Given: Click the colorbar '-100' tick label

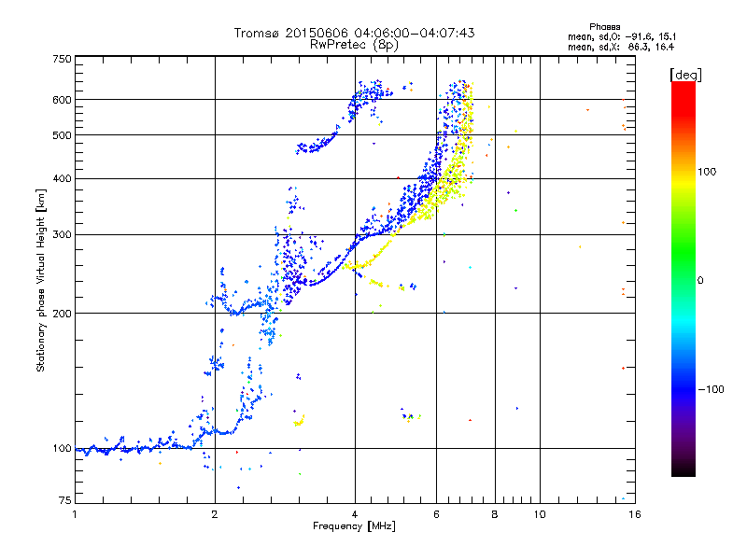Looking at the screenshot, I should [711, 389].
